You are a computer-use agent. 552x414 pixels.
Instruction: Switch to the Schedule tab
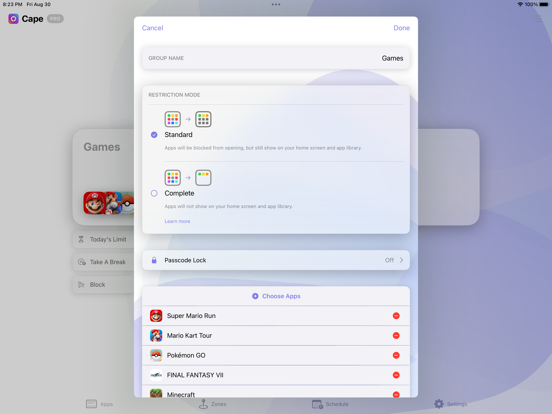pos(330,404)
